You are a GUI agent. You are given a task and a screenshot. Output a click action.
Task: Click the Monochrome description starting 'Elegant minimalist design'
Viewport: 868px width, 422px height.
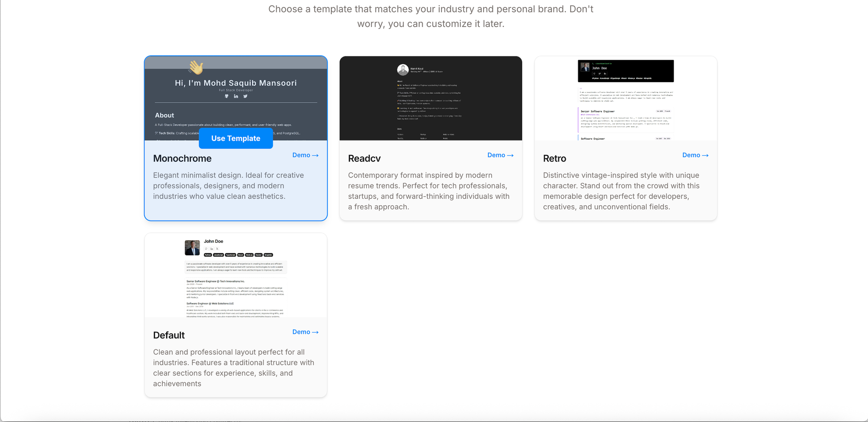pos(229,186)
